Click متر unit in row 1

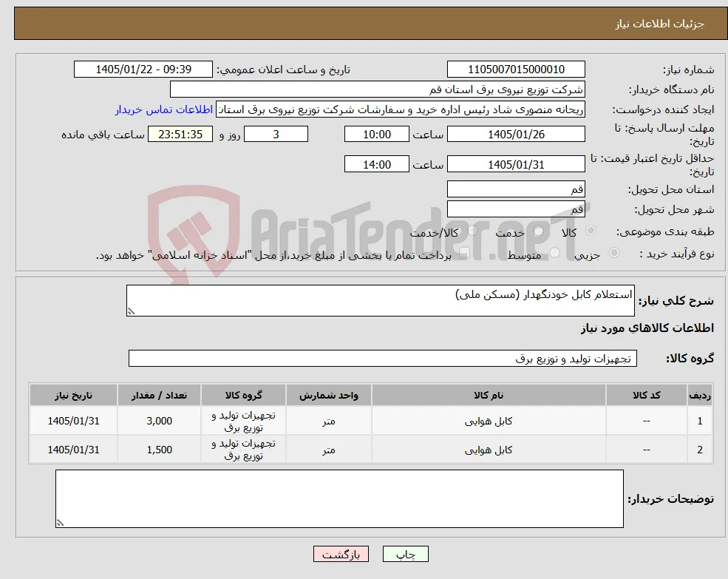point(329,421)
